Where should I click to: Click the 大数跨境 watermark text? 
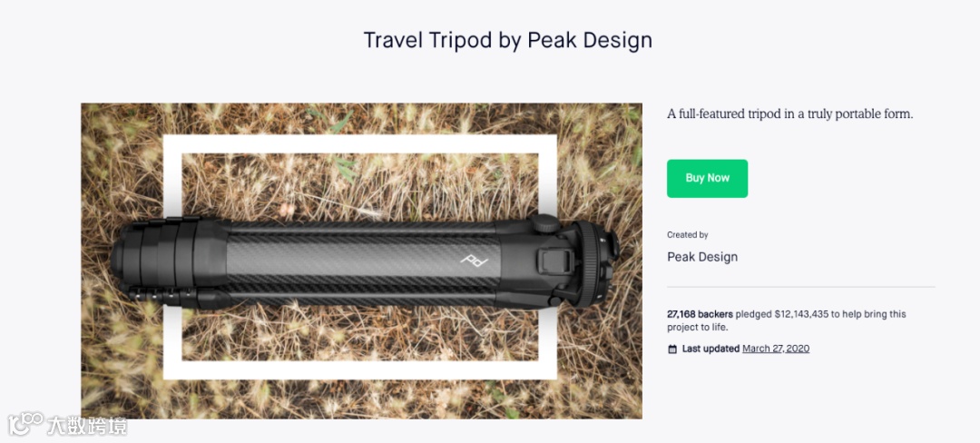pos(87,426)
